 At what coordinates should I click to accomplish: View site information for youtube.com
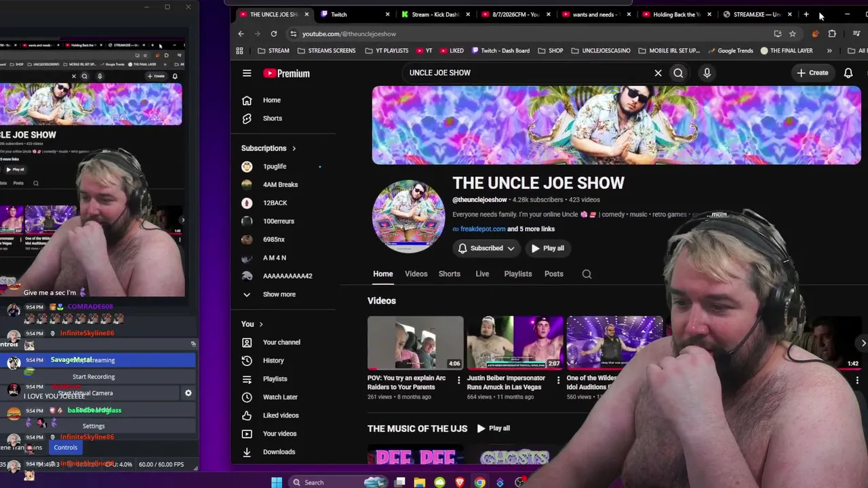coord(293,34)
